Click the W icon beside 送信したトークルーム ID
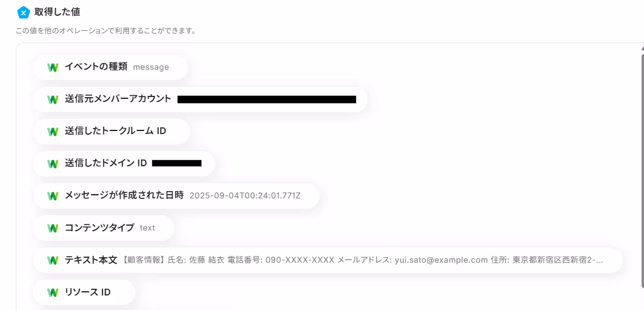644x310 pixels. (53, 132)
